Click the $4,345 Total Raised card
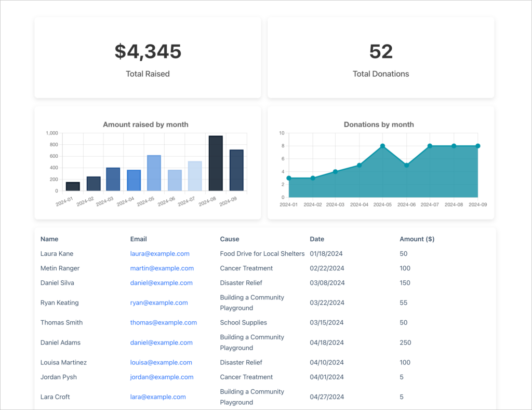This screenshot has width=532, height=410. click(x=148, y=57)
